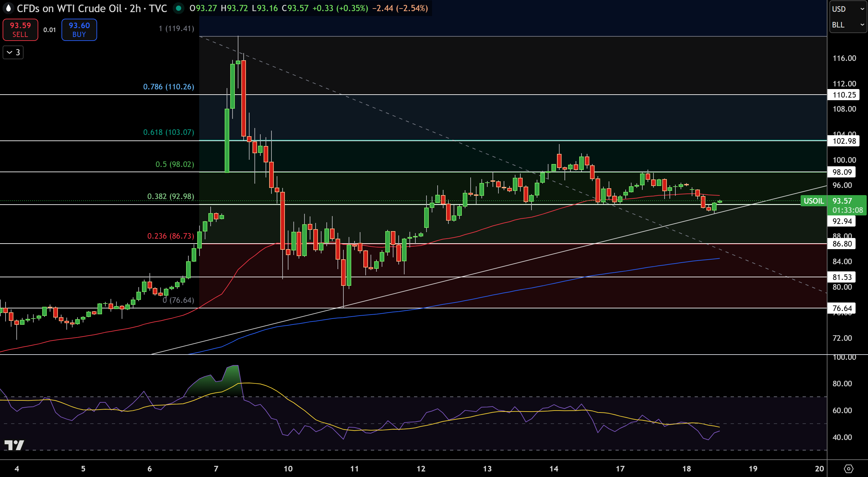Open the USD currency dropdown
Image resolution: width=868 pixels, height=477 pixels.
pyautogui.click(x=847, y=9)
